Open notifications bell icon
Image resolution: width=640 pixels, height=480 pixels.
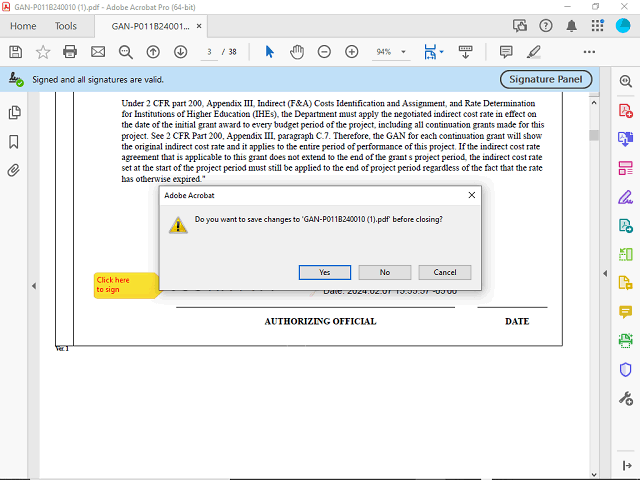coord(571,26)
